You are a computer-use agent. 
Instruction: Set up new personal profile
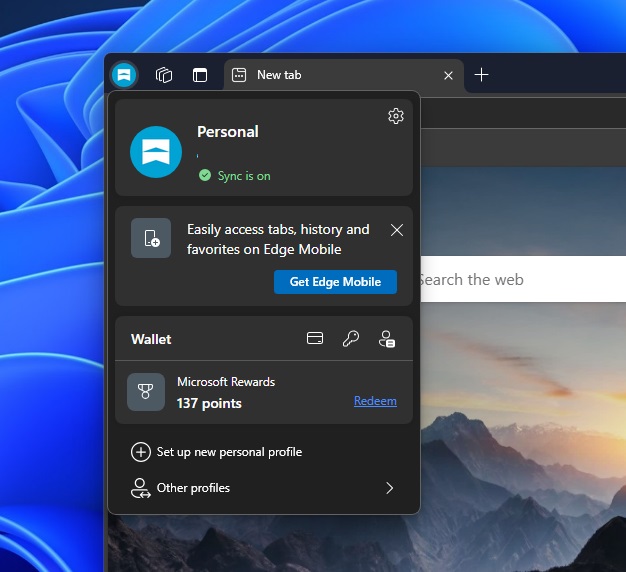[x=216, y=452]
